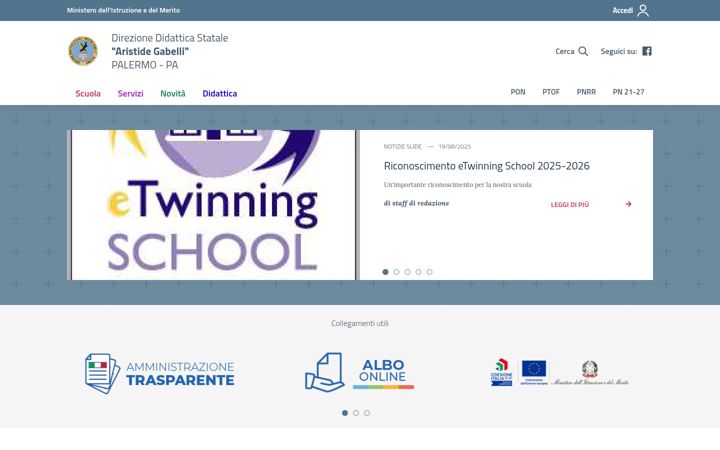
Task: Click the 'Seguici su:' label
Action: (x=619, y=51)
